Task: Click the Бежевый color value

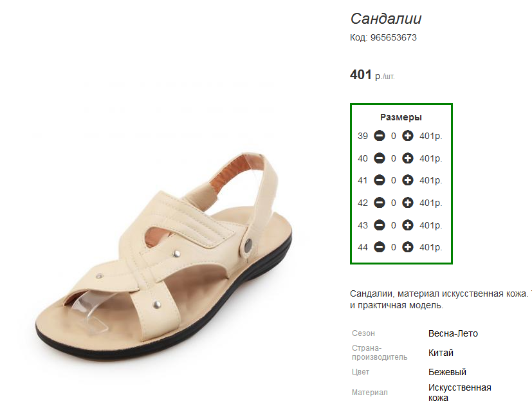Action: 447,372
